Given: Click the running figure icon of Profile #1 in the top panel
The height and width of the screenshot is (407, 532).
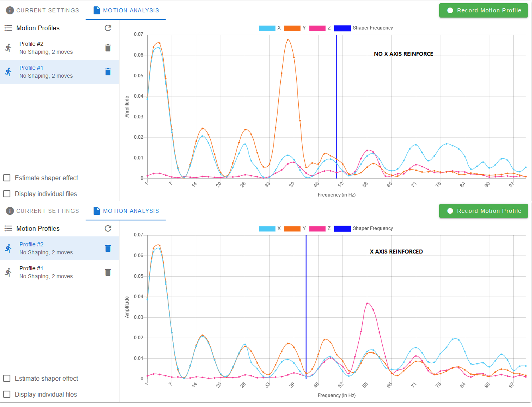Looking at the screenshot, I should tap(8, 72).
